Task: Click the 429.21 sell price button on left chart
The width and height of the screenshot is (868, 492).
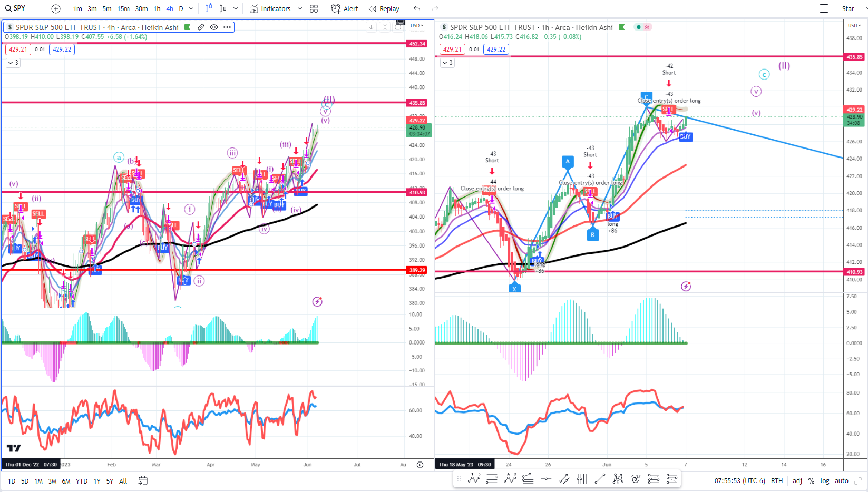Action: click(x=18, y=50)
